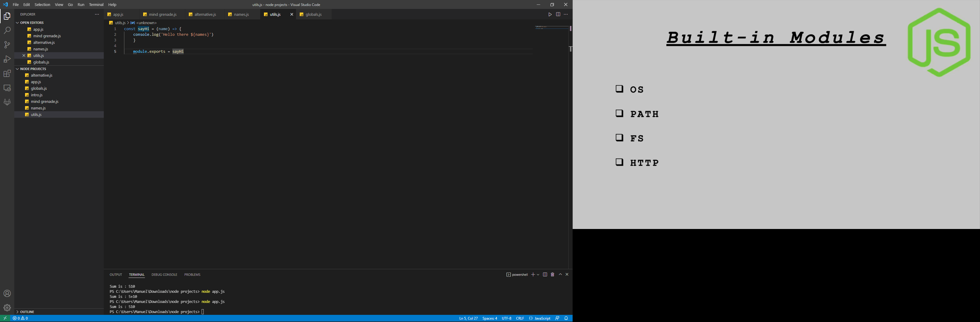The height and width of the screenshot is (322, 980).
Task: Click the JavaScript language mode button
Action: tap(540, 318)
